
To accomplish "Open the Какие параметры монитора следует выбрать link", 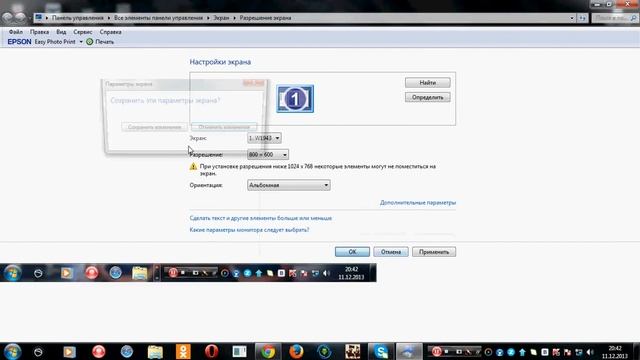I will click(x=249, y=230).
